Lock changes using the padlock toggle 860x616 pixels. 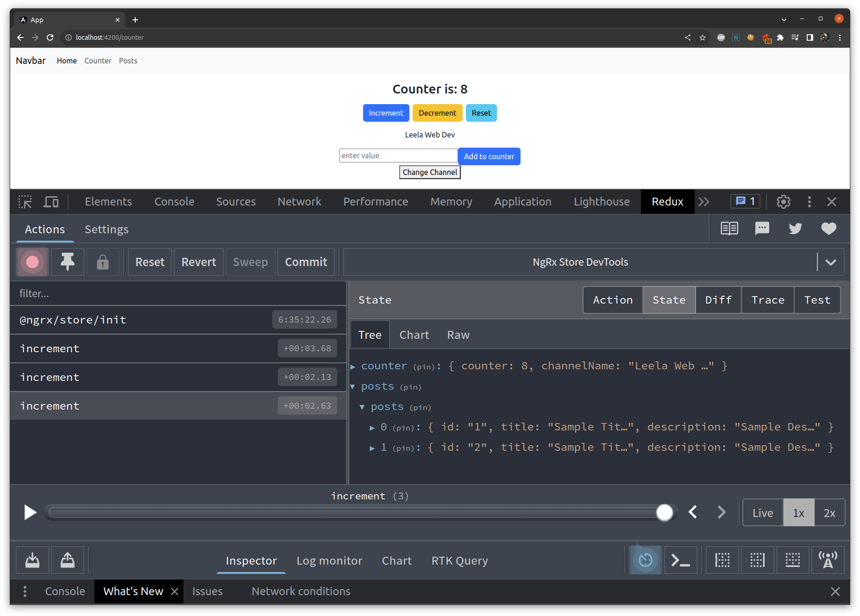(102, 261)
